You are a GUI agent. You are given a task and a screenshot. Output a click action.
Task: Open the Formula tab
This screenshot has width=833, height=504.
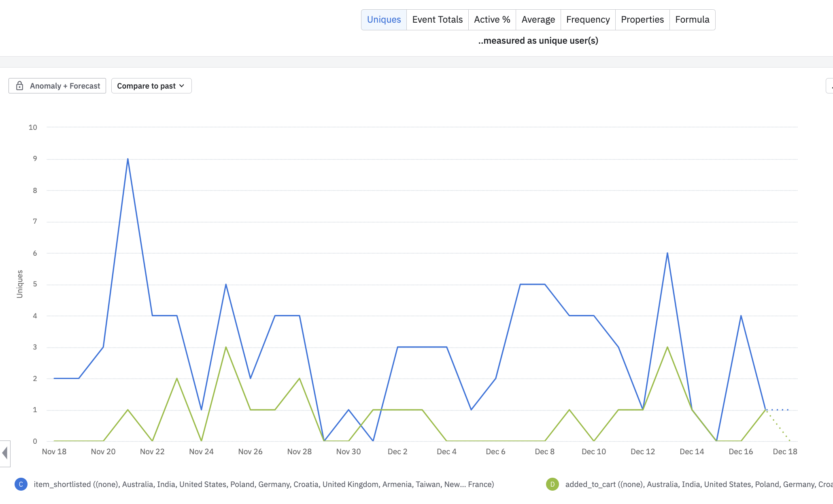692,20
